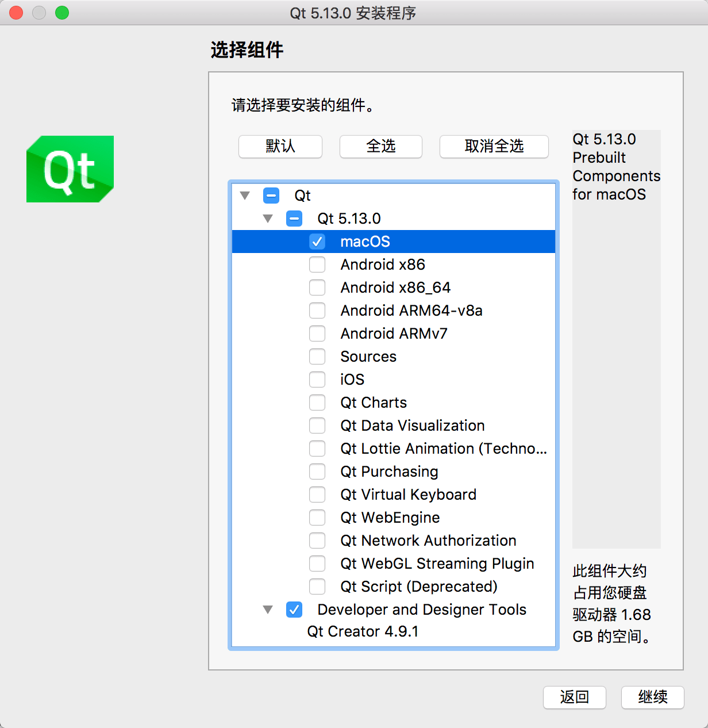Click the disk space 1.68 GB text
This screenshot has width=708, height=728.
[613, 604]
